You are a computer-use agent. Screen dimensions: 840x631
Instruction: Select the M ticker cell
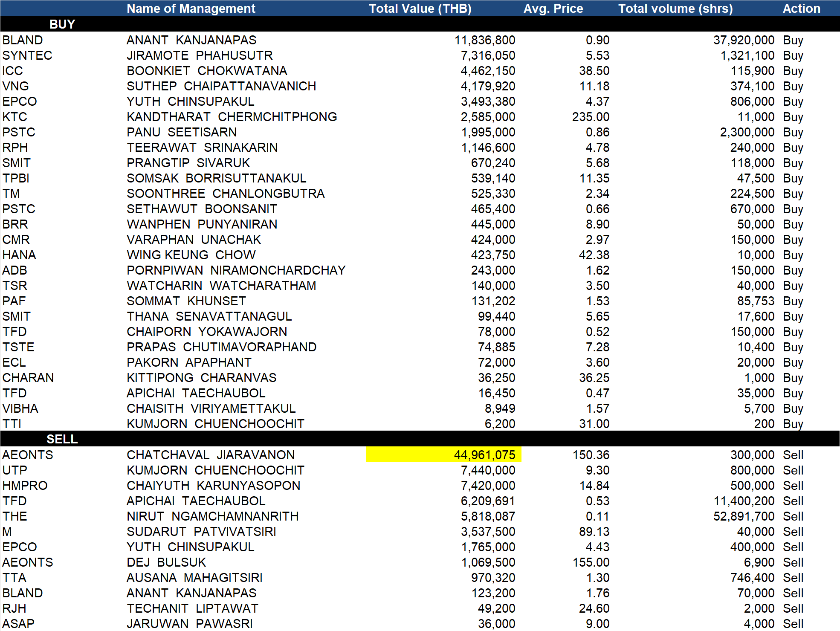(7, 532)
